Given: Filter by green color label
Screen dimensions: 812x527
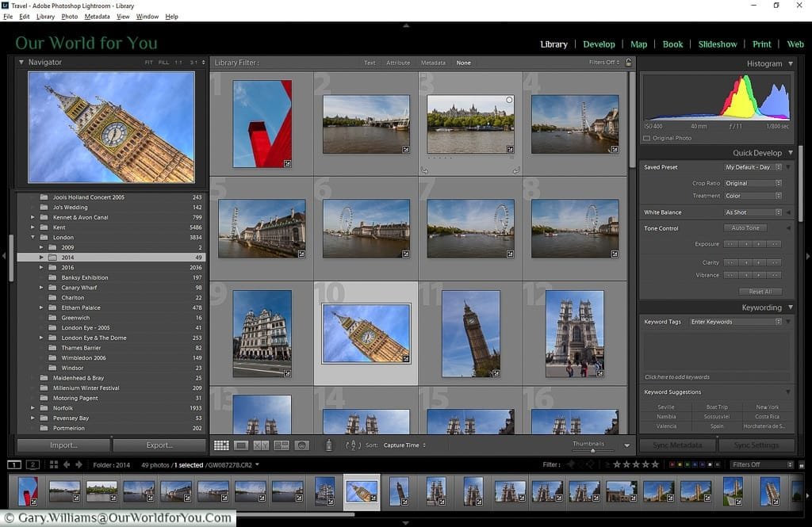Looking at the screenshot, I should tap(688, 465).
